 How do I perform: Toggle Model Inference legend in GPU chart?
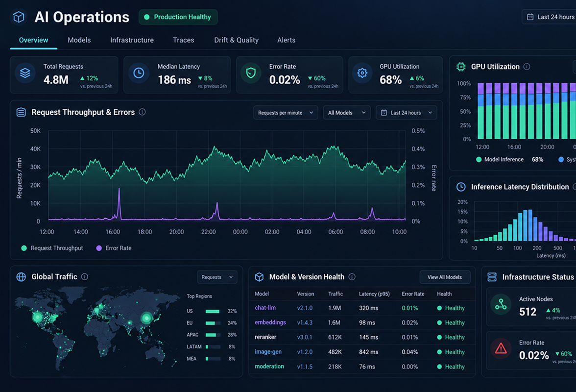[500, 159]
